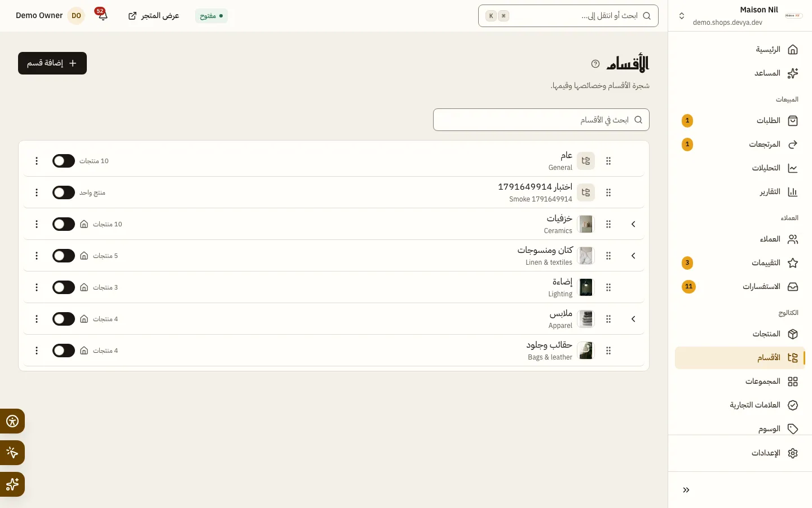Viewport: 812px width, 508px height.
Task: Open the الطلبات sidebar item
Action: click(740, 121)
